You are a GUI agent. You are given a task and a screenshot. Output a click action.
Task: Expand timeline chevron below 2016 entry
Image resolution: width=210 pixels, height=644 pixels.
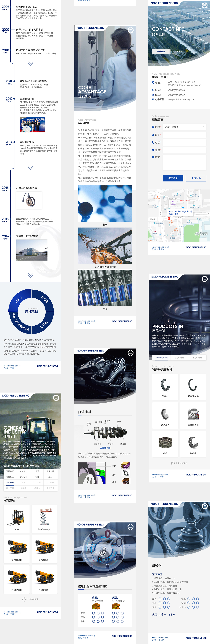30,276
